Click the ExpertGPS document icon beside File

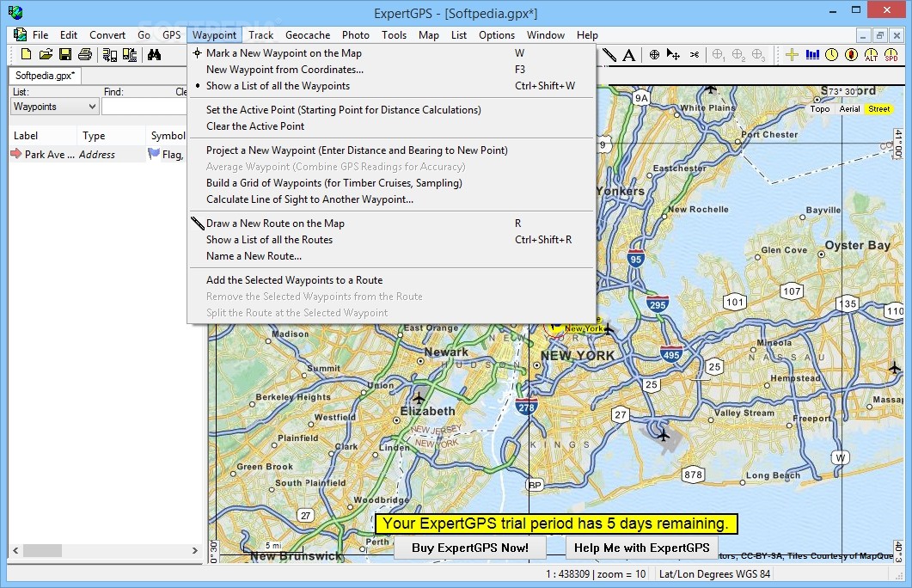(20, 34)
